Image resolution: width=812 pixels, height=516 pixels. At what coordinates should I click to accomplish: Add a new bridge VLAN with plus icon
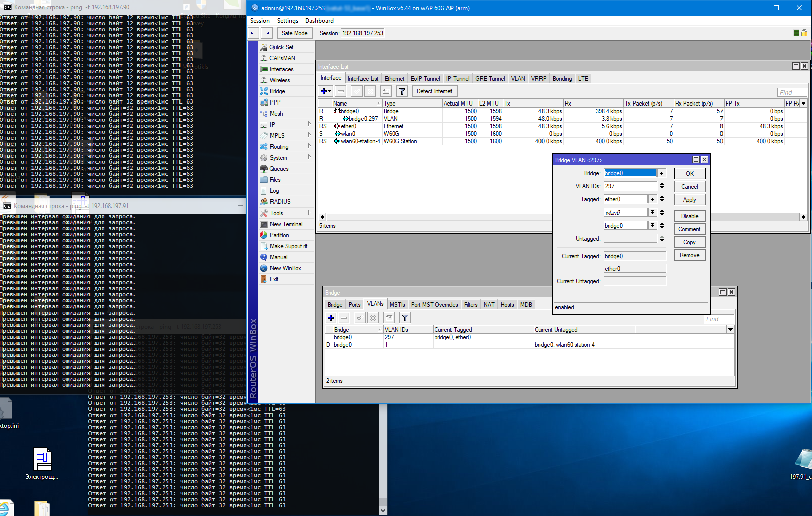pos(331,318)
